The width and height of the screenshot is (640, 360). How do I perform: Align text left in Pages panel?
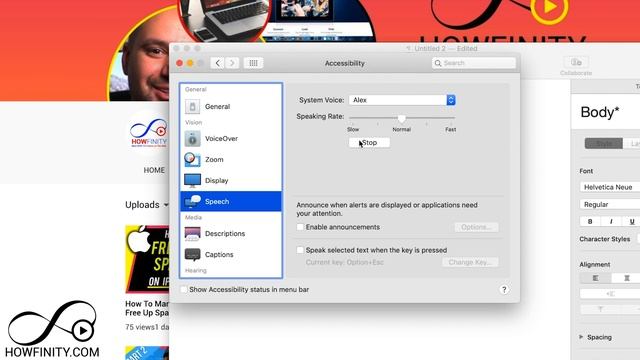(596, 278)
